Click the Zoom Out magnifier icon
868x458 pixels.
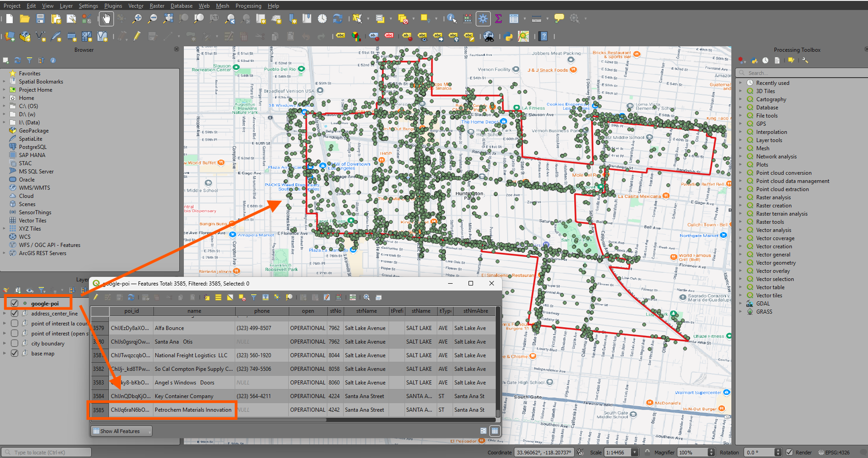point(153,19)
